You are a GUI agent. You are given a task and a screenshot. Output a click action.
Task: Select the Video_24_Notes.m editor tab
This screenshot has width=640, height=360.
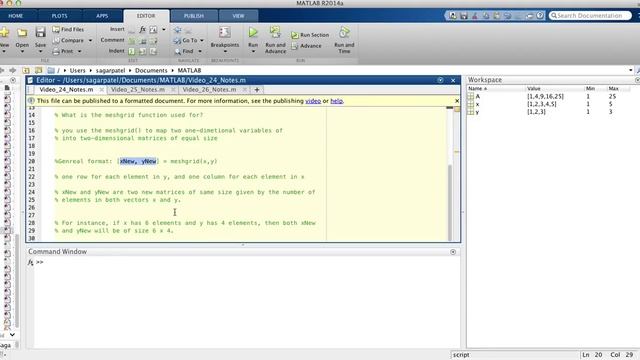click(66, 89)
